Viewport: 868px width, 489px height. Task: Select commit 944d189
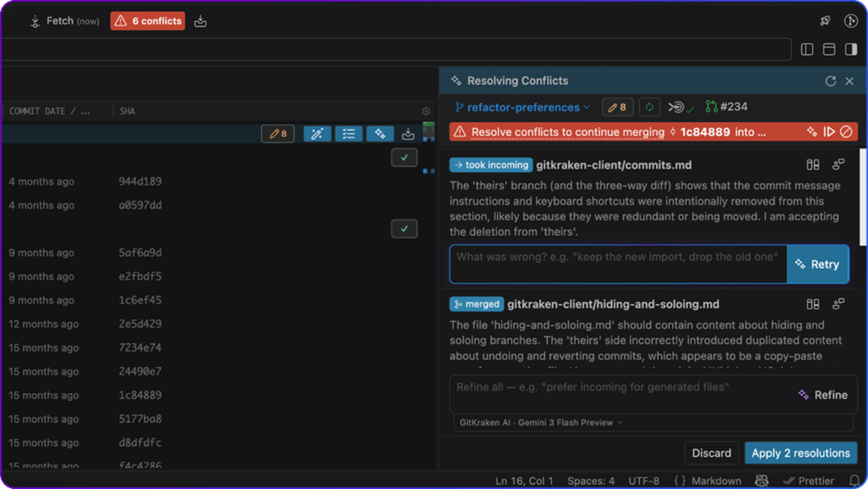pos(140,181)
